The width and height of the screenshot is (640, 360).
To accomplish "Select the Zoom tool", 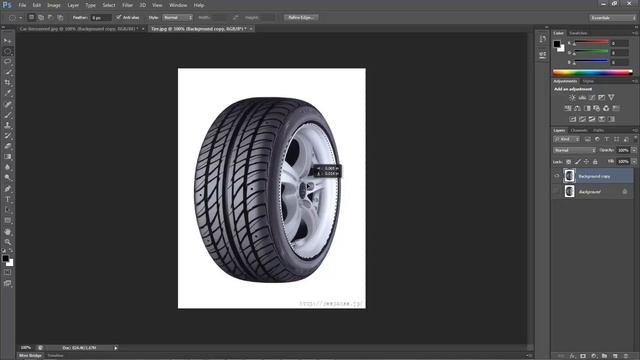I will coord(7,242).
